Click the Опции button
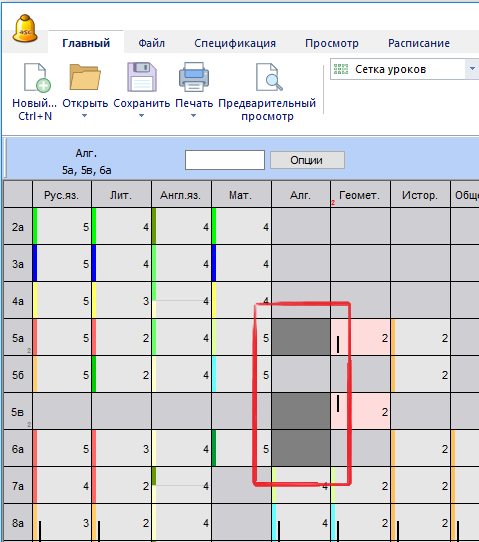The height and width of the screenshot is (542, 479). click(x=307, y=160)
